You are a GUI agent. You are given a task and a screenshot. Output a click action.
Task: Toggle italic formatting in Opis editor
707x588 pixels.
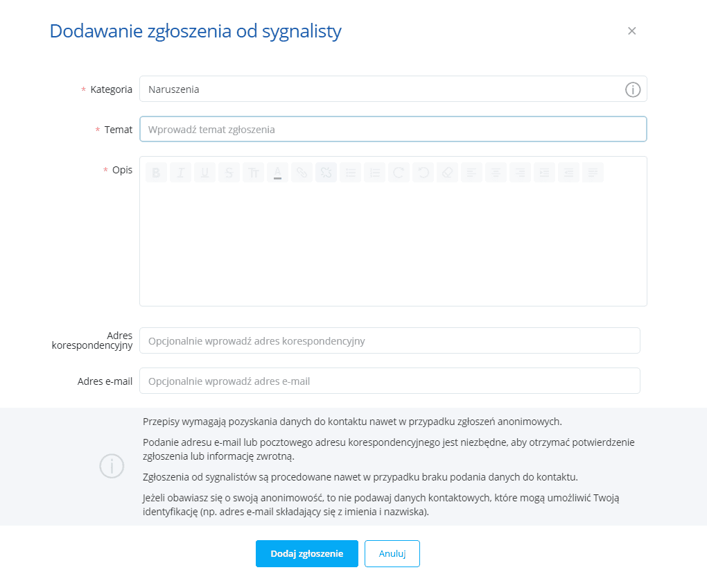pos(180,173)
